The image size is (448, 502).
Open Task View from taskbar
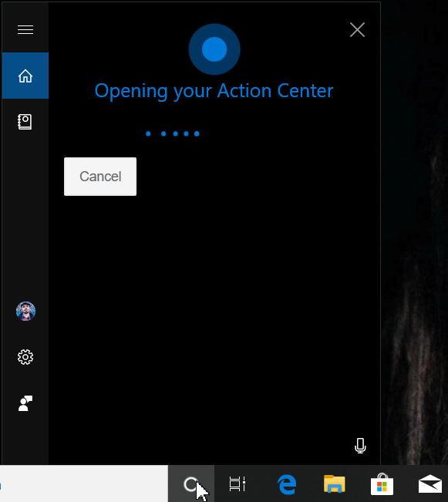click(x=237, y=483)
